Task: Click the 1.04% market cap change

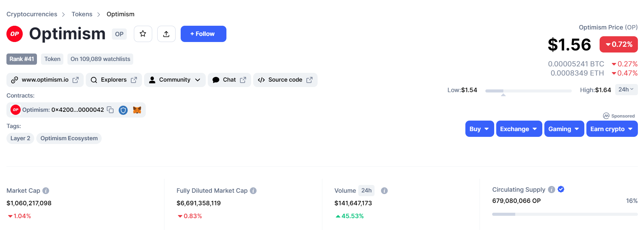Action: [20, 216]
